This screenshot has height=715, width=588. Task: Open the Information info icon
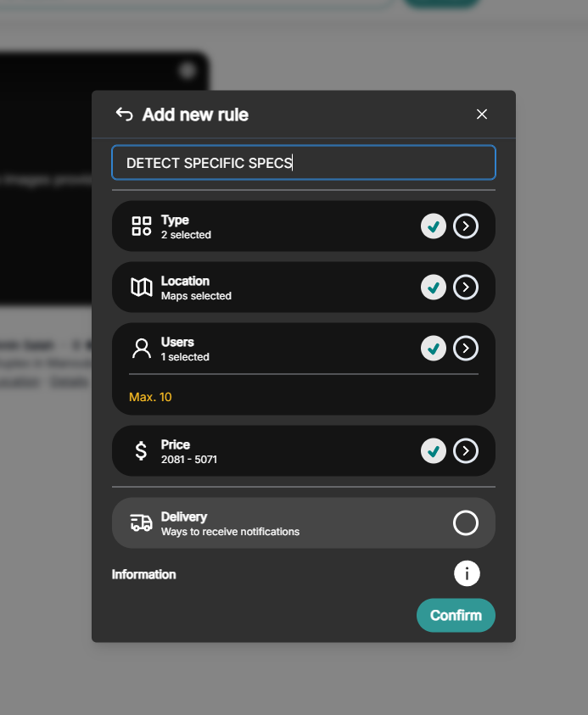point(467,574)
